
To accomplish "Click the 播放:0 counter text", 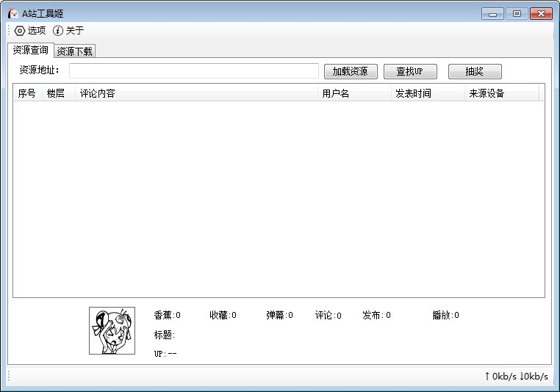I will (x=445, y=315).
